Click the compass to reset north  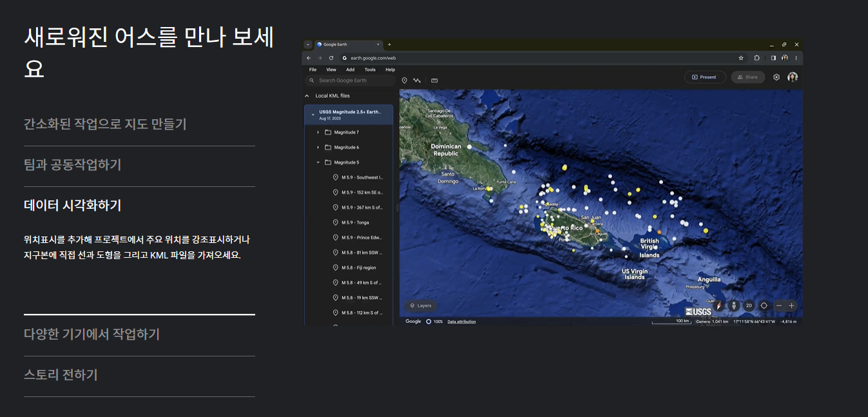coord(719,305)
